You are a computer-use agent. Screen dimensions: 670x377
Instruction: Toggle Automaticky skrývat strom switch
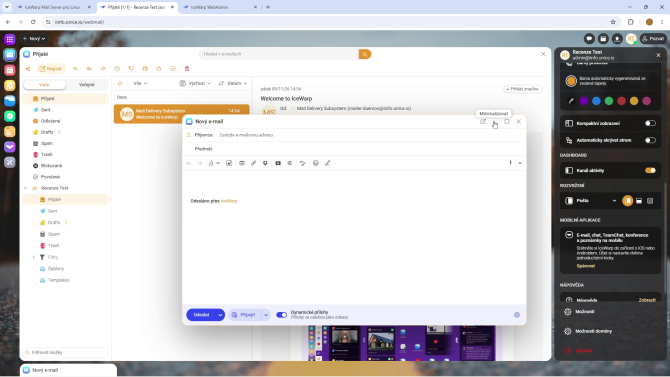coord(650,140)
